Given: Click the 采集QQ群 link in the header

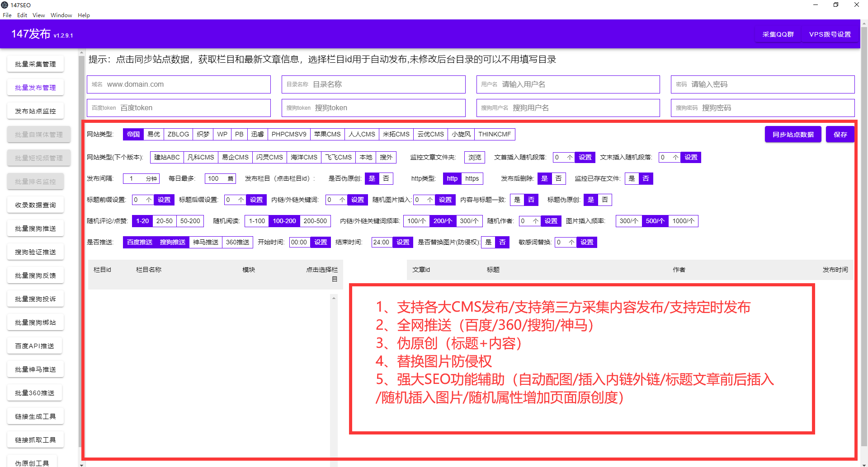Looking at the screenshot, I should [778, 34].
